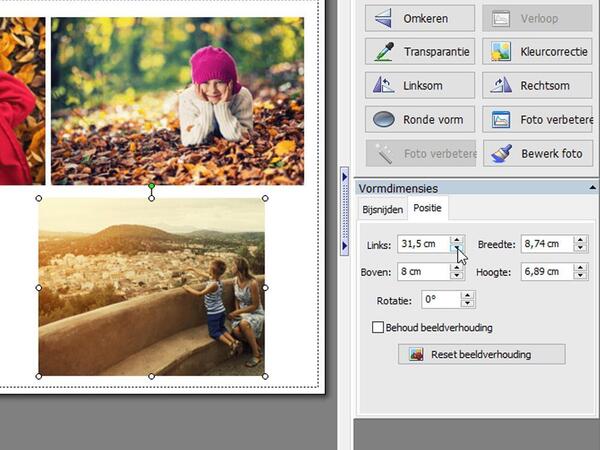Switch to the Bijsnijden tab
Screen dimensions: 600x450
tap(382, 209)
